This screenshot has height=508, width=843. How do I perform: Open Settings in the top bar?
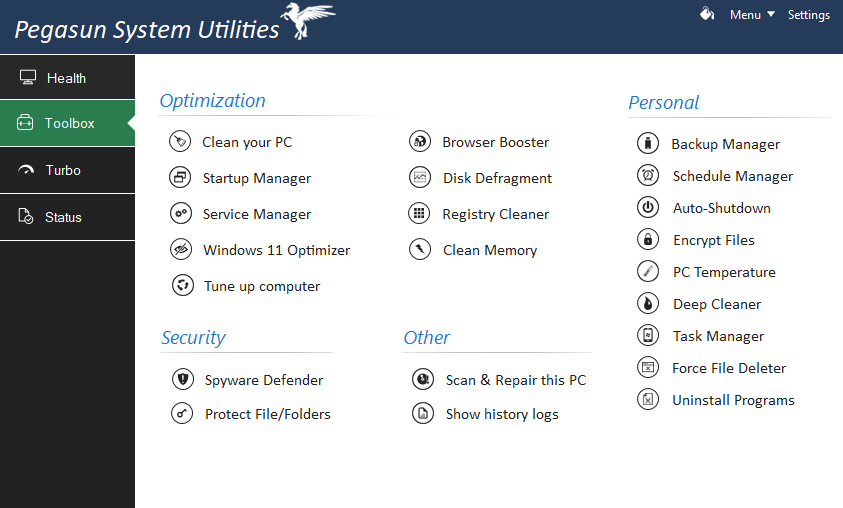point(808,15)
